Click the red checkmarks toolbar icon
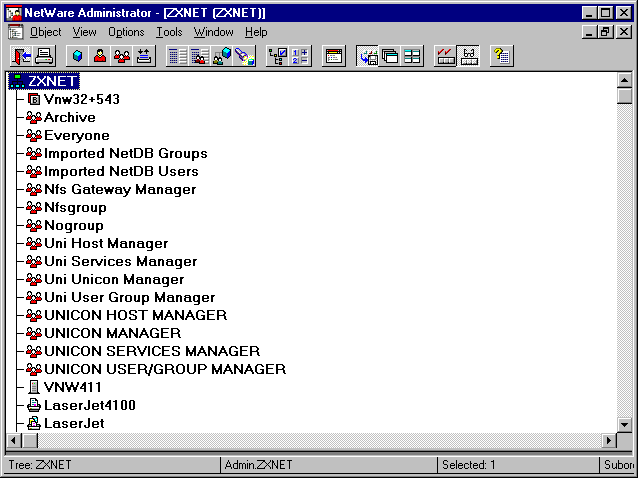The image size is (638, 478). pos(445,56)
